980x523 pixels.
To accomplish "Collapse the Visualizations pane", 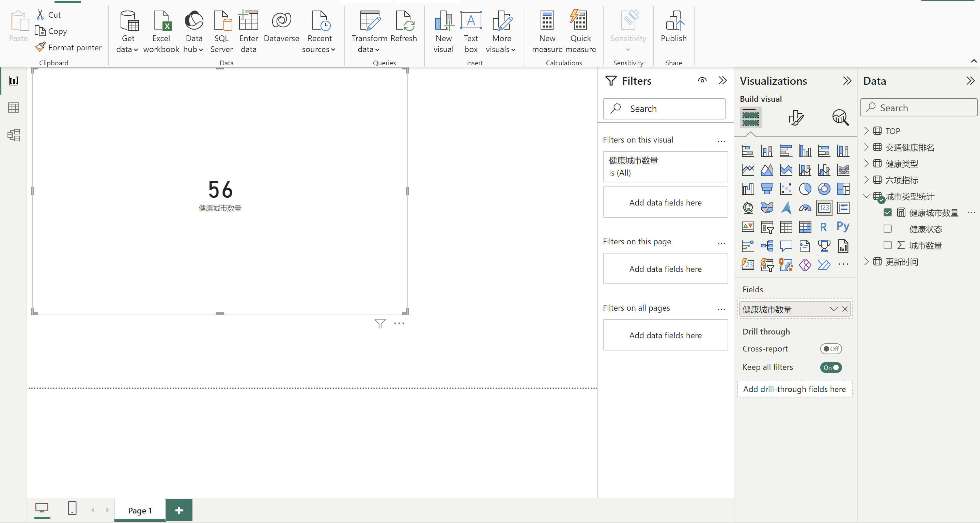I will (x=847, y=81).
